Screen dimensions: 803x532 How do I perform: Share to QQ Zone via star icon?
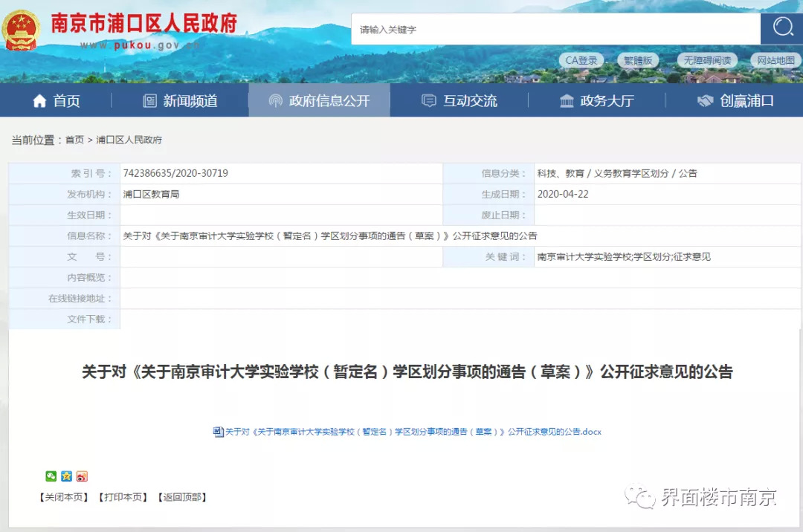point(66,476)
